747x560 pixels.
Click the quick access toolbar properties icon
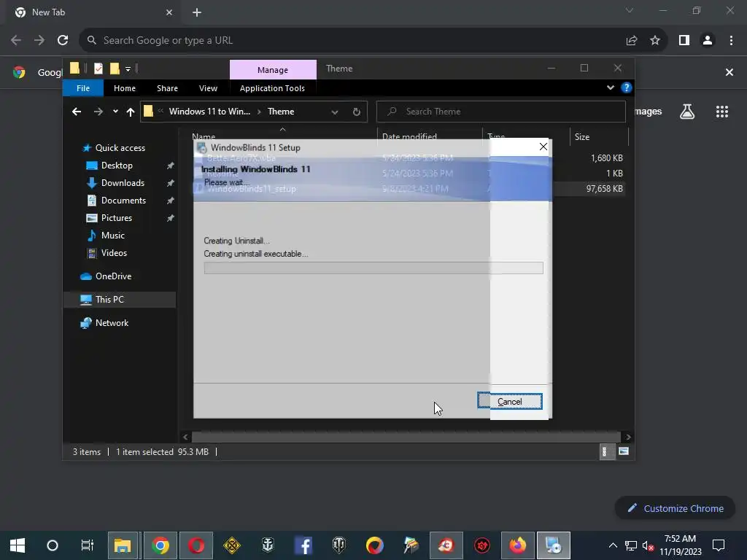tap(98, 69)
